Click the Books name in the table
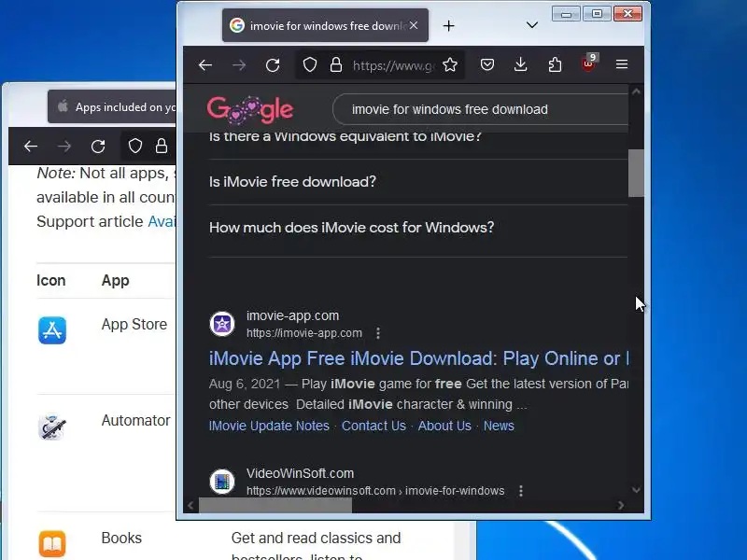 [x=121, y=539]
